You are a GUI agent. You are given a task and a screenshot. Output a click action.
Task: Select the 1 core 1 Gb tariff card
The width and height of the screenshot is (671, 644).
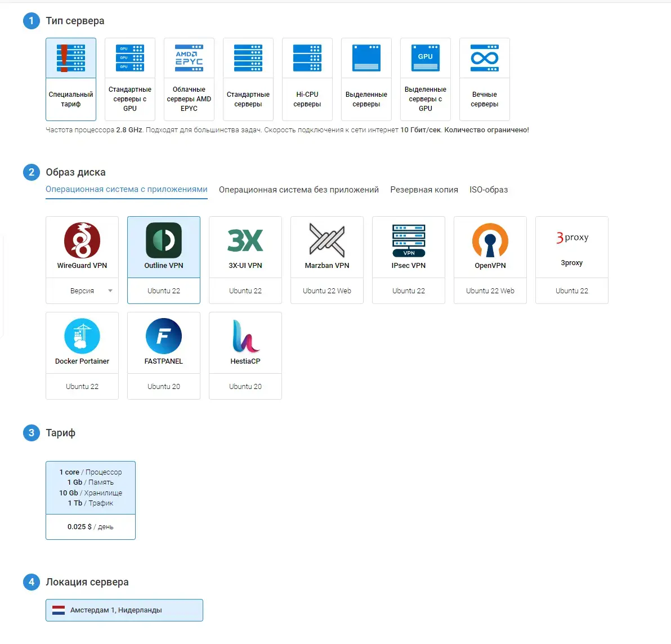point(91,500)
